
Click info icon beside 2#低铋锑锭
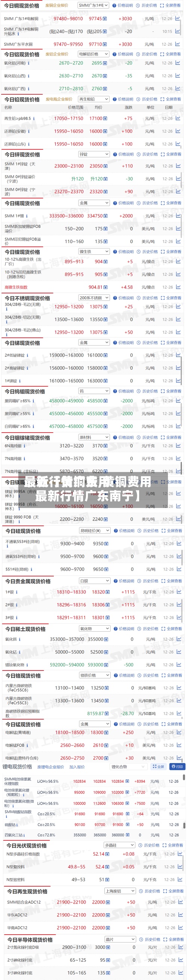[x=27, y=356]
